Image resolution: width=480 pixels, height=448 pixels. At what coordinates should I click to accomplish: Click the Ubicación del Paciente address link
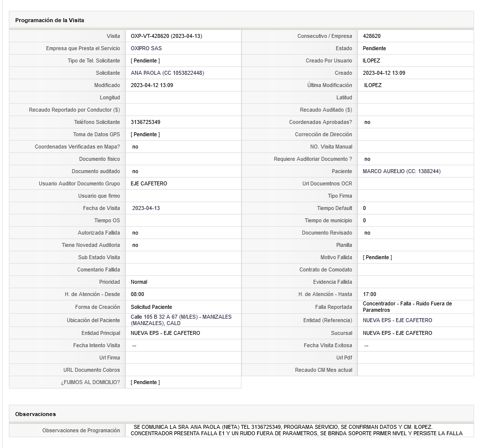click(180, 320)
